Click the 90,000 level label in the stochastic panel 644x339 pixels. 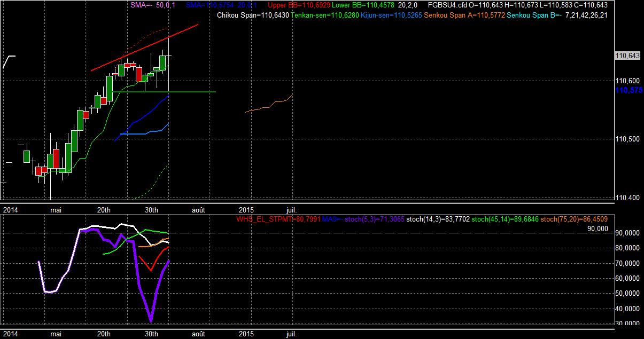point(598,228)
